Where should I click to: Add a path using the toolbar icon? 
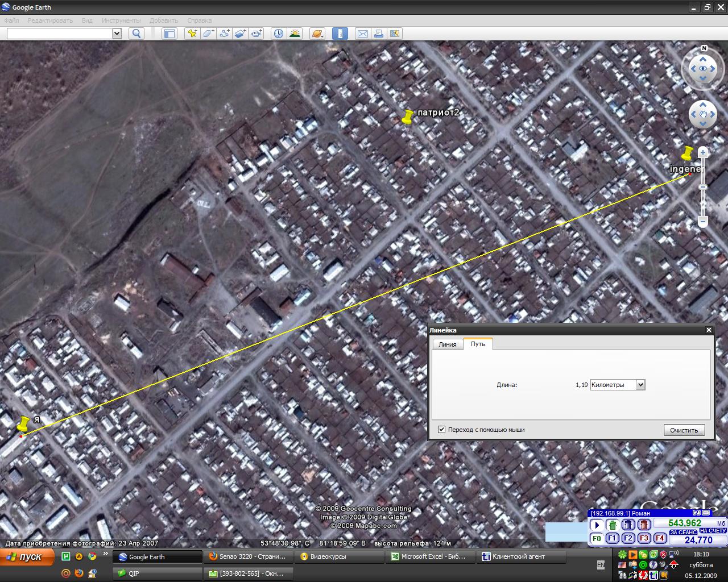tap(224, 34)
